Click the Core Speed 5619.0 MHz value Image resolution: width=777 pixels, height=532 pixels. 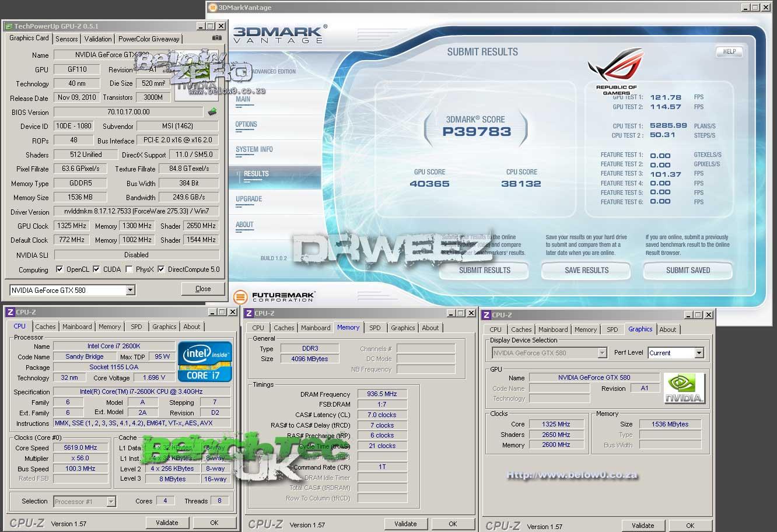click(80, 447)
